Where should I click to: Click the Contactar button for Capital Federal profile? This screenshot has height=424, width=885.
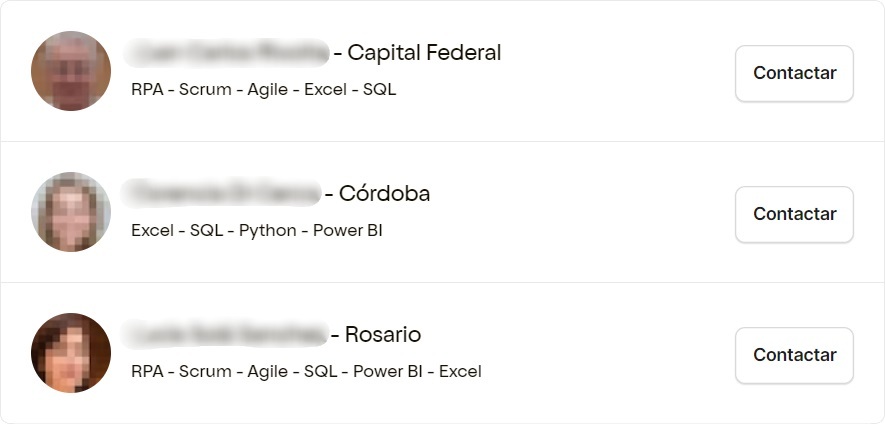click(x=794, y=73)
